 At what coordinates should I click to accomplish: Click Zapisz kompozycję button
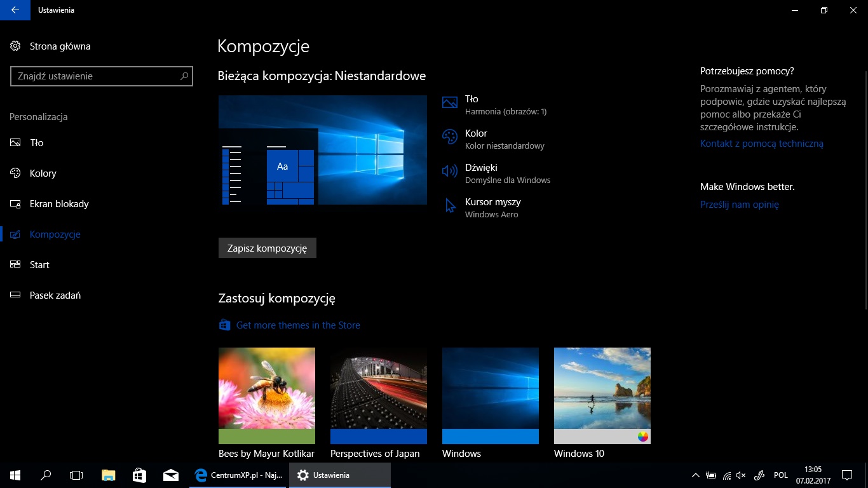(268, 248)
